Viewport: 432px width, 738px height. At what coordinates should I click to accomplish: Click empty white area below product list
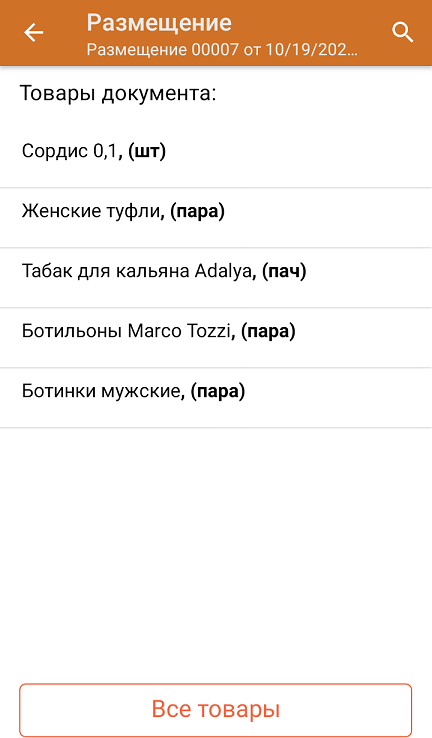tap(216, 551)
